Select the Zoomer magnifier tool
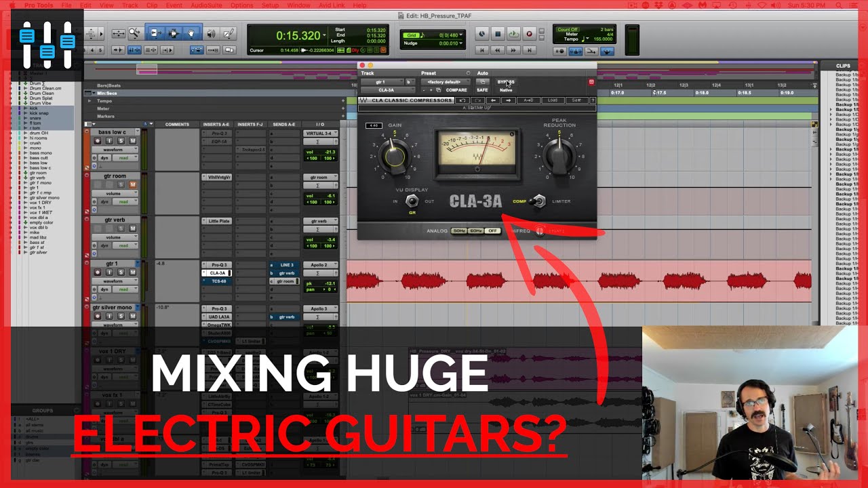This screenshot has width=868, height=488. (x=134, y=33)
